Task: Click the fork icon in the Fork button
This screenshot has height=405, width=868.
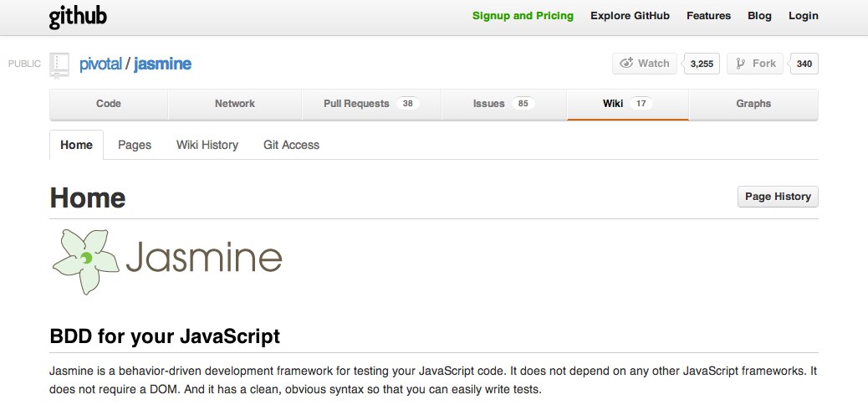Action: [x=740, y=64]
